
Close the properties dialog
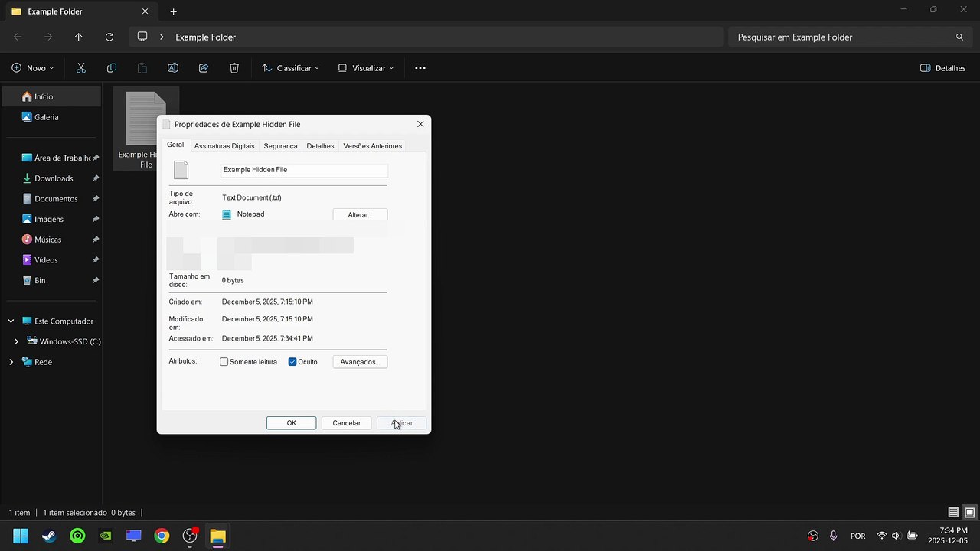click(x=420, y=124)
